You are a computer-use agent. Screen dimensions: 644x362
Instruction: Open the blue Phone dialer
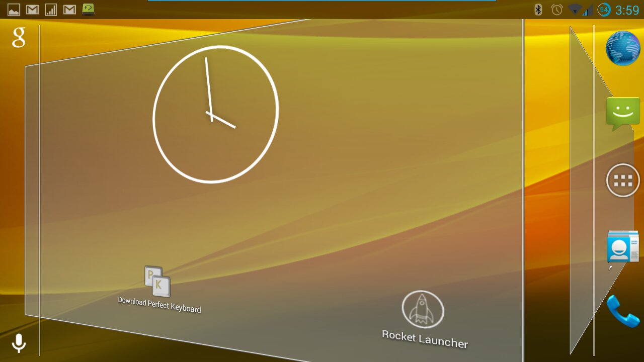(623, 311)
